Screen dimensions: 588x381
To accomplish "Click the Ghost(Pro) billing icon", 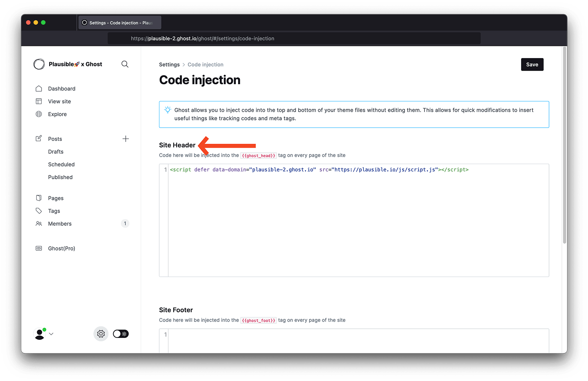I will click(x=39, y=248).
